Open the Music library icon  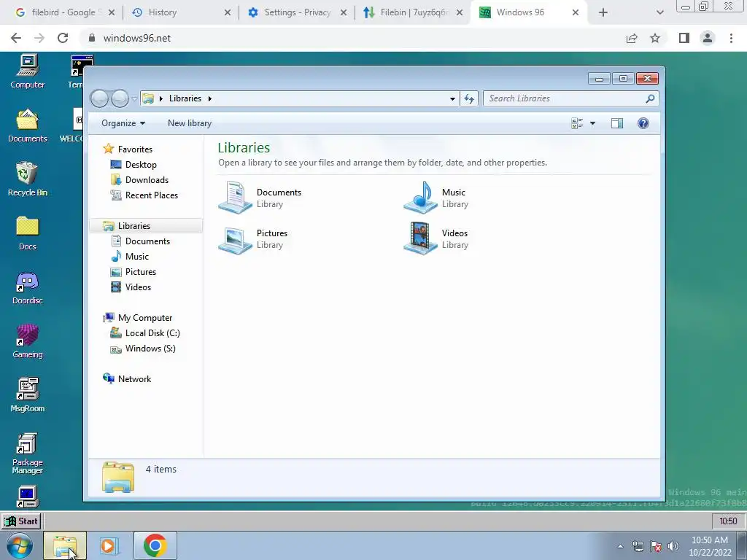point(420,197)
